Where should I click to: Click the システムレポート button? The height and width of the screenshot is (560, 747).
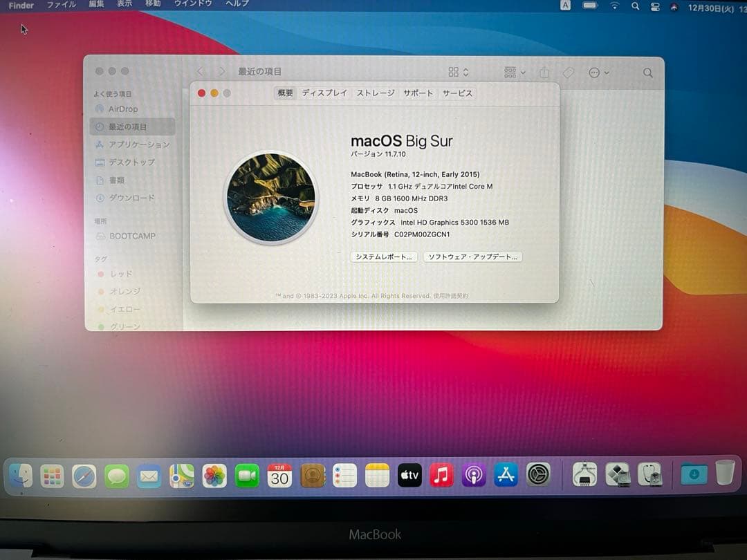click(383, 256)
